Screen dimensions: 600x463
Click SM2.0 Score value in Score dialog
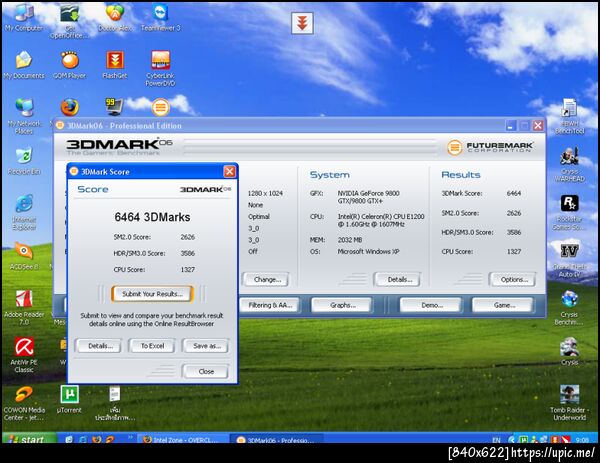pyautogui.click(x=188, y=237)
